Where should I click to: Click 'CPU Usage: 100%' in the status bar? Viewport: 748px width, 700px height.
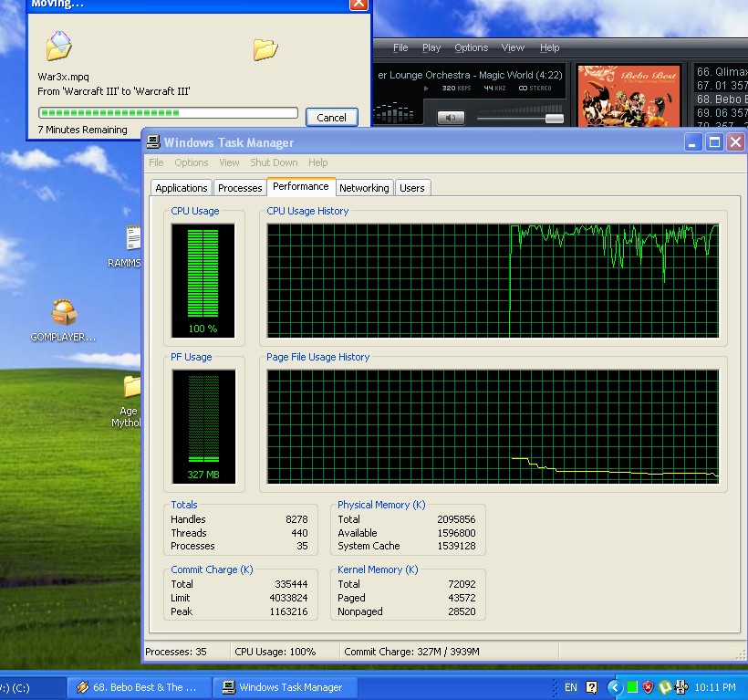tap(275, 652)
